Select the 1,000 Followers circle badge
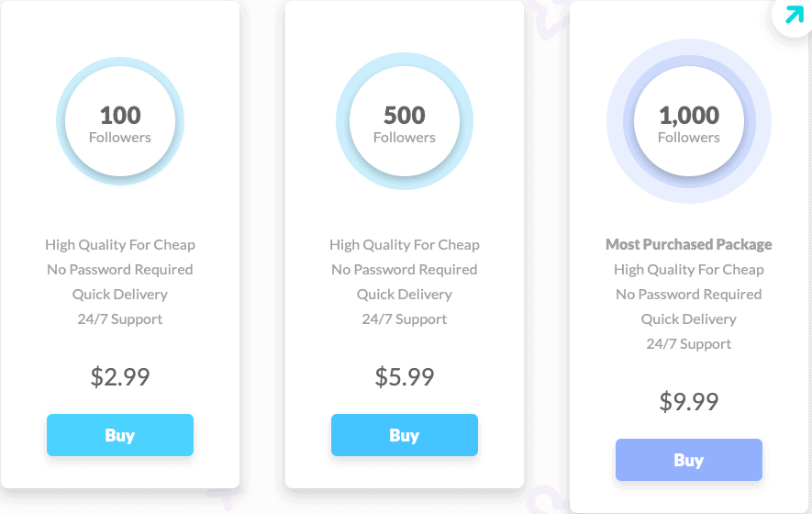Screen dimensions: 812x514 point(689,121)
